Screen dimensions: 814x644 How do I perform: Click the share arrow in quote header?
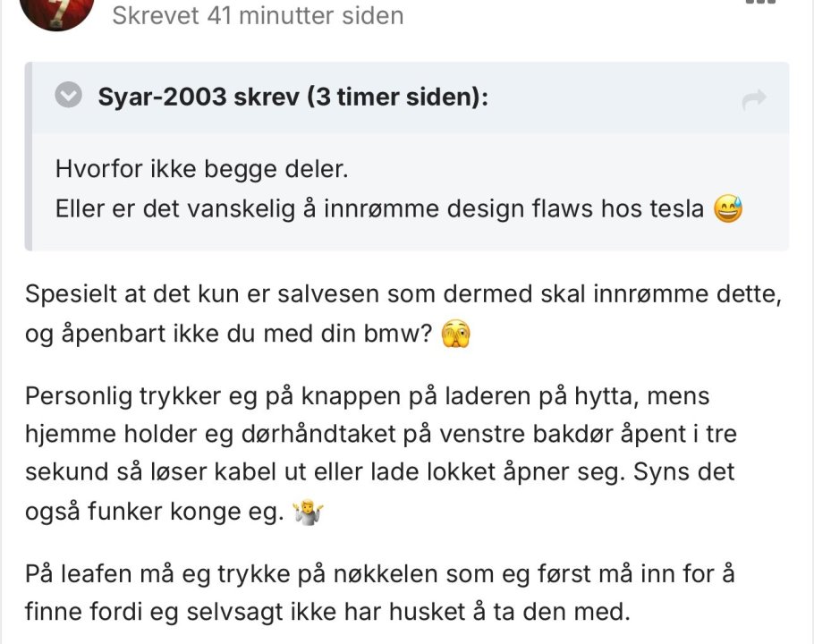tap(755, 99)
